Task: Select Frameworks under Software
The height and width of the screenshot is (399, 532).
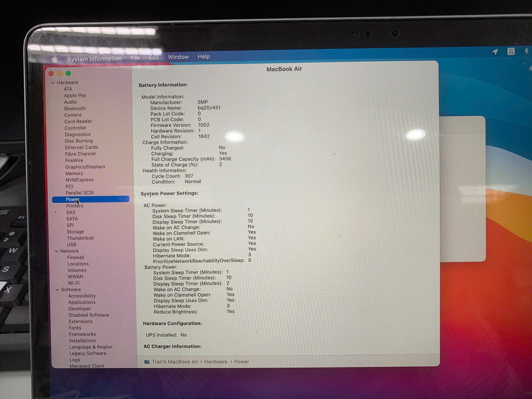Action: tap(82, 334)
